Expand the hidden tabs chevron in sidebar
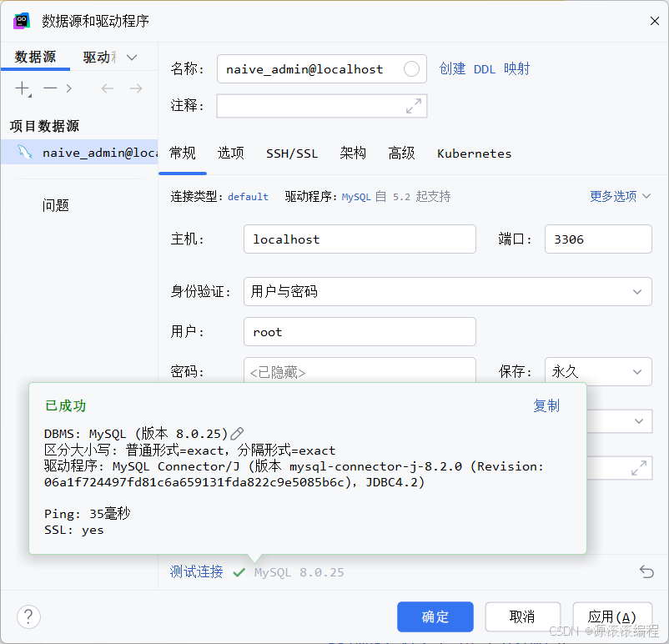The width and height of the screenshot is (669, 644). point(132,58)
